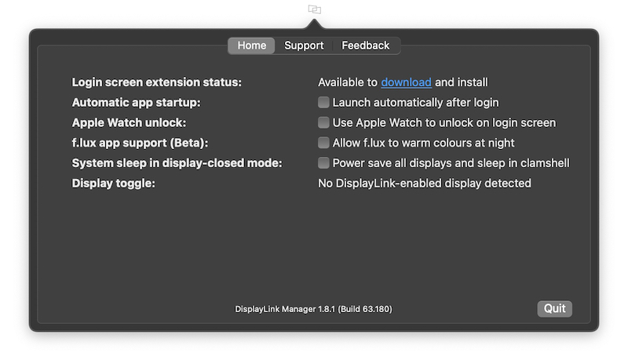Screen dimensions: 628x364
Task: Click 'No DisplayLink-enabled display detected' text
Action: [x=425, y=184]
